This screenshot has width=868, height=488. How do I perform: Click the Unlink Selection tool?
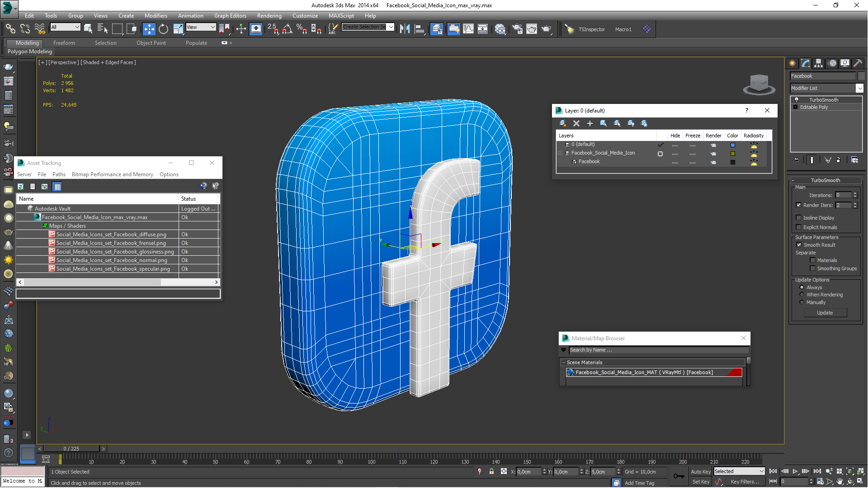pyautogui.click(x=25, y=29)
